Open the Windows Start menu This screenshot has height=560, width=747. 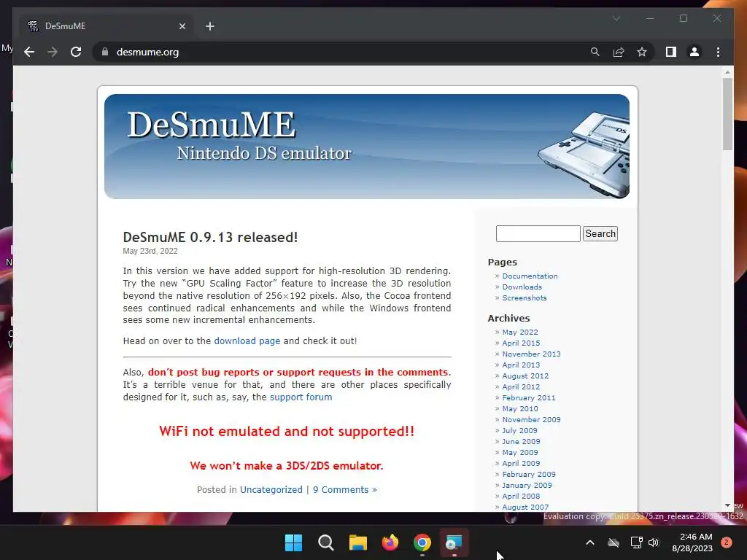click(293, 542)
